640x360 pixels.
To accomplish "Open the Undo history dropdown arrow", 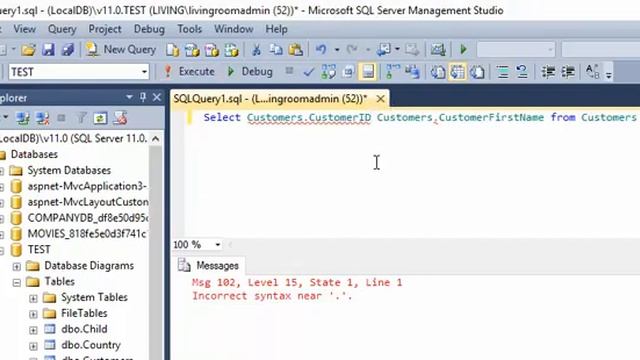I will 337,50.
